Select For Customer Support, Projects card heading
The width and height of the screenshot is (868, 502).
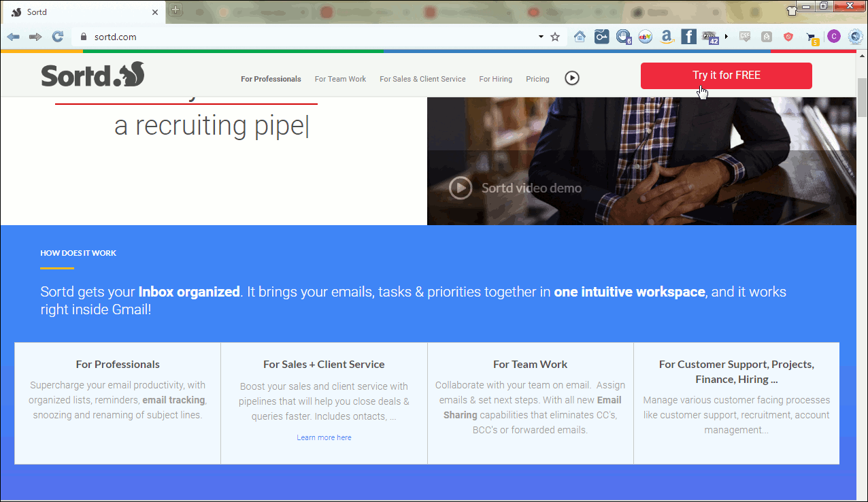point(736,371)
